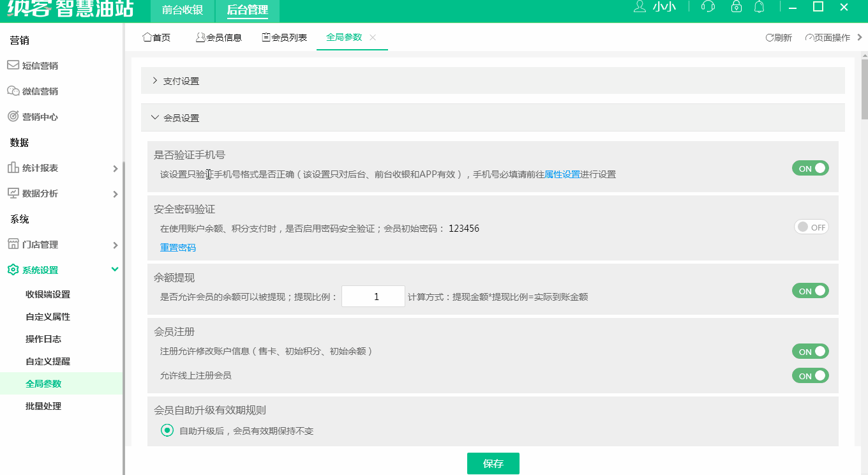Viewport: 868px width, 475px height.
Task: Turn off the 是否验证手机号 switch
Action: pyautogui.click(x=810, y=167)
